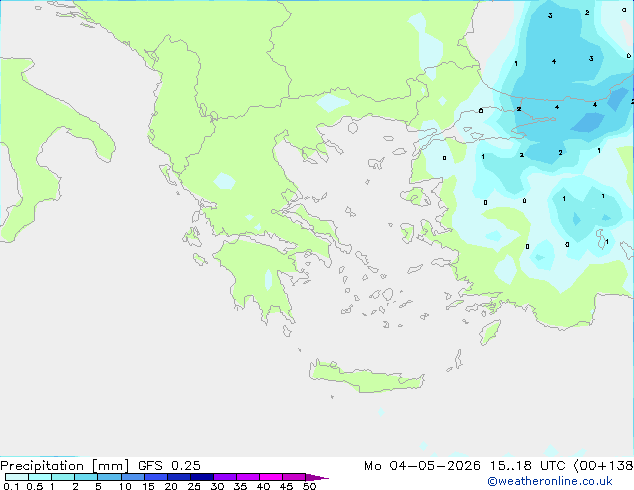Image resolution: width=634 pixels, height=490 pixels.
Task: Click the '35' legend scale label
Action: [240, 486]
